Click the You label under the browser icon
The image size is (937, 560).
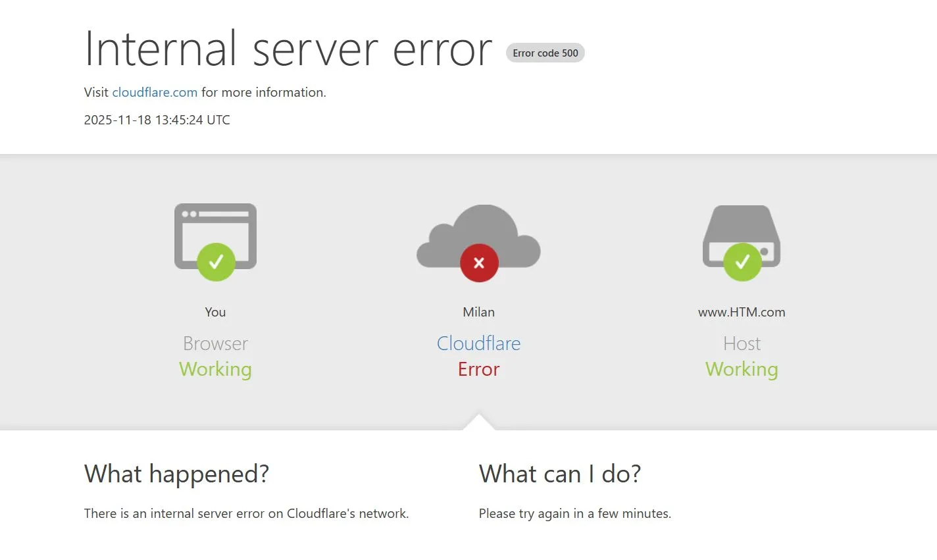(215, 312)
